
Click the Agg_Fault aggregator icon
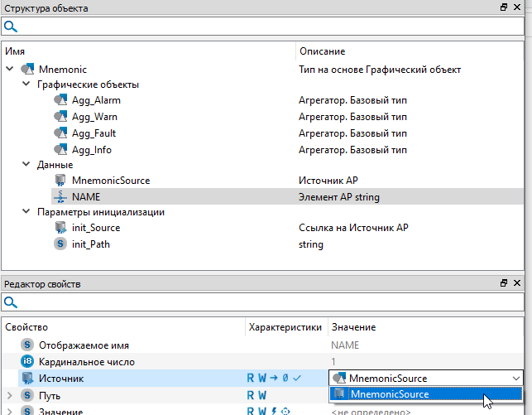pyautogui.click(x=60, y=133)
